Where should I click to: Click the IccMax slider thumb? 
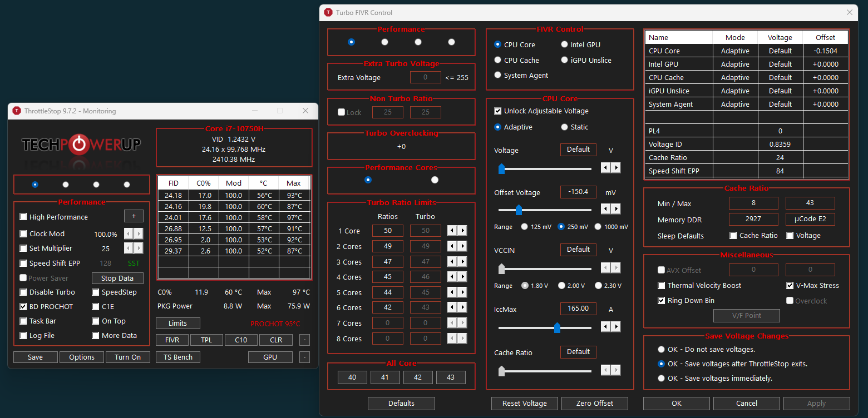pyautogui.click(x=557, y=328)
